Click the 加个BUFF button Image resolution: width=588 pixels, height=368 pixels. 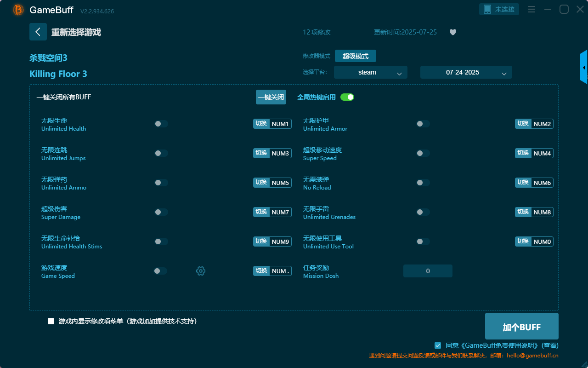[x=521, y=326]
